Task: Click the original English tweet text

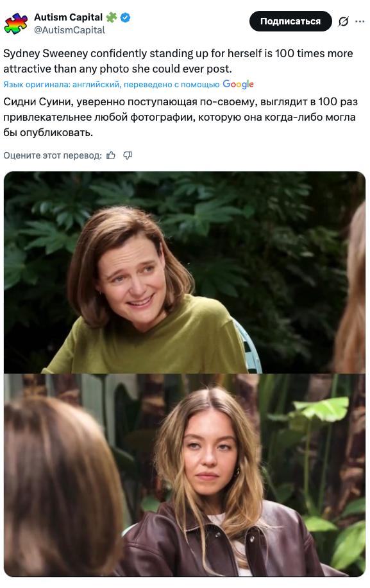Action: [178, 61]
